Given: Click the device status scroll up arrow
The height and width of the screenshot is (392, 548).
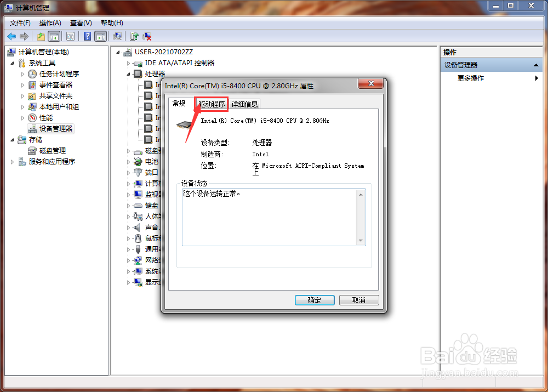Looking at the screenshot, I should tap(361, 194).
